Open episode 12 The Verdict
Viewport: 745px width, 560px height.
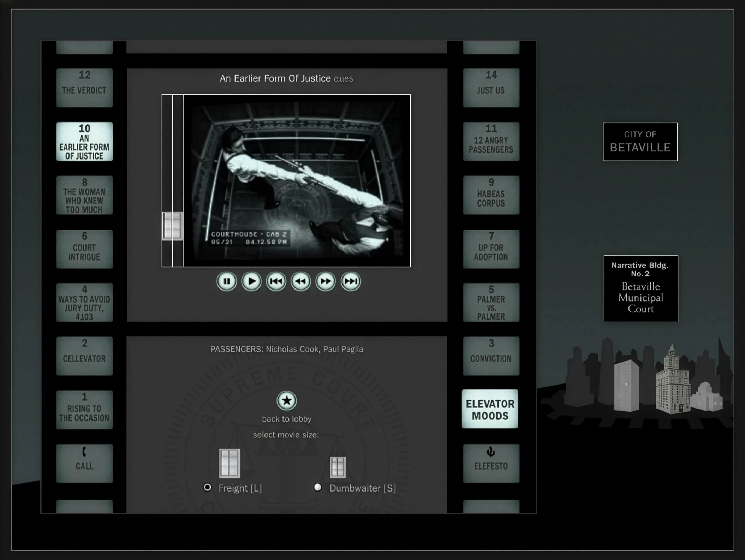click(x=84, y=88)
